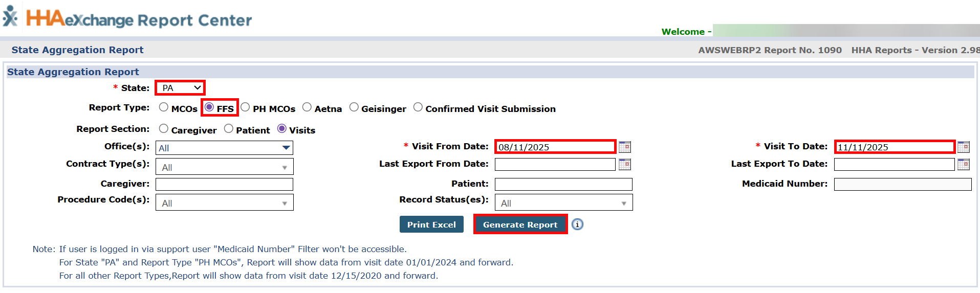980x293 pixels.
Task: Open the Record Status(es) dropdown
Action: (563, 203)
